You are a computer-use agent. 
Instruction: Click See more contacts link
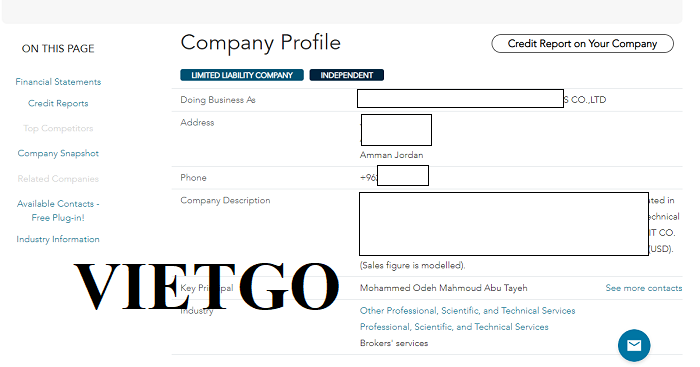[x=644, y=288]
